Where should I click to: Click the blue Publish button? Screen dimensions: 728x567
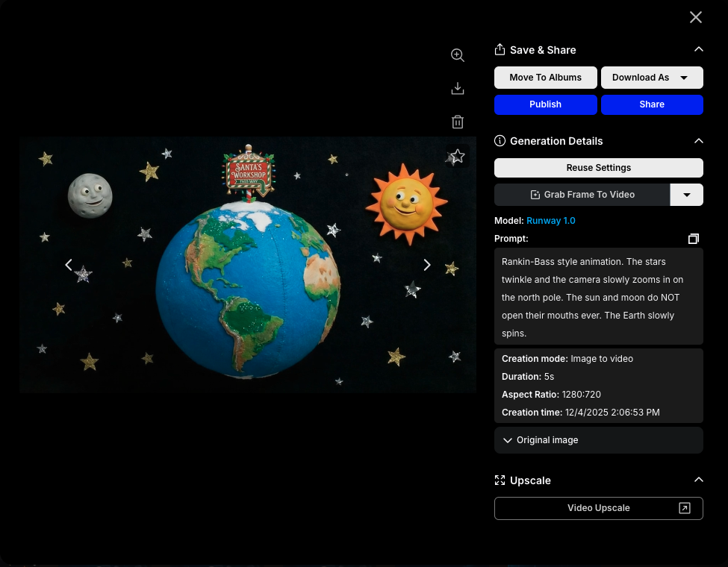pos(546,104)
